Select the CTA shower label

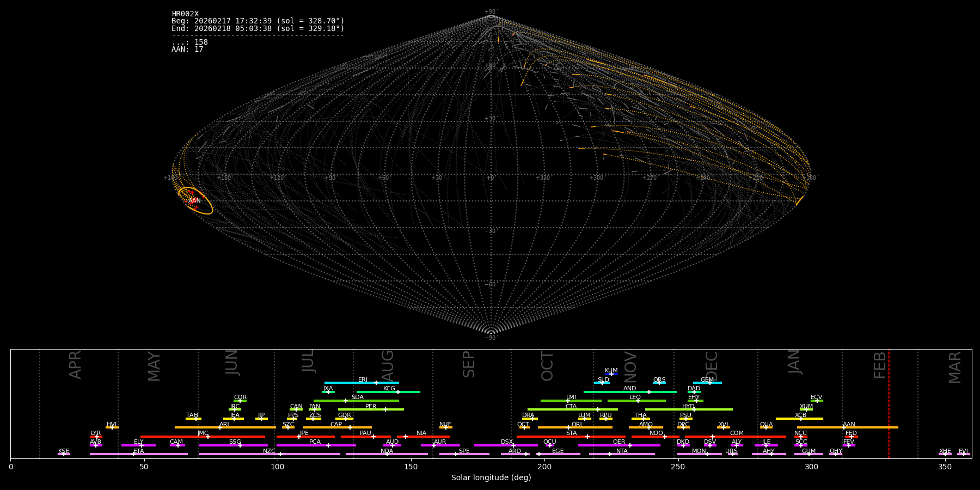[571, 407]
